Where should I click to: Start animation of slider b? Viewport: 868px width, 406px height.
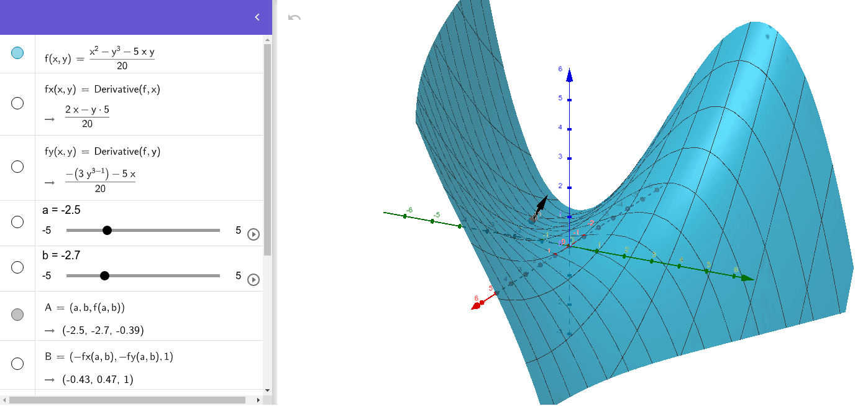coord(252,279)
